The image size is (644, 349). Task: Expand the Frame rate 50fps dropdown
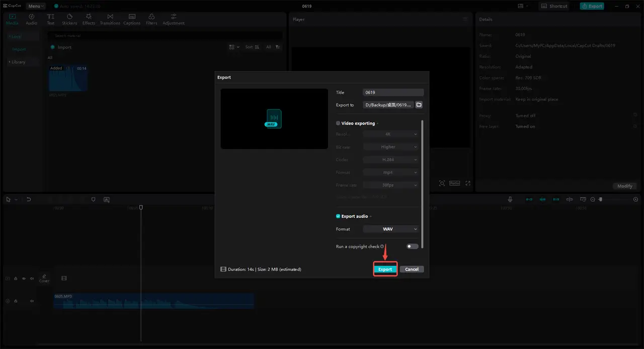[391, 185]
